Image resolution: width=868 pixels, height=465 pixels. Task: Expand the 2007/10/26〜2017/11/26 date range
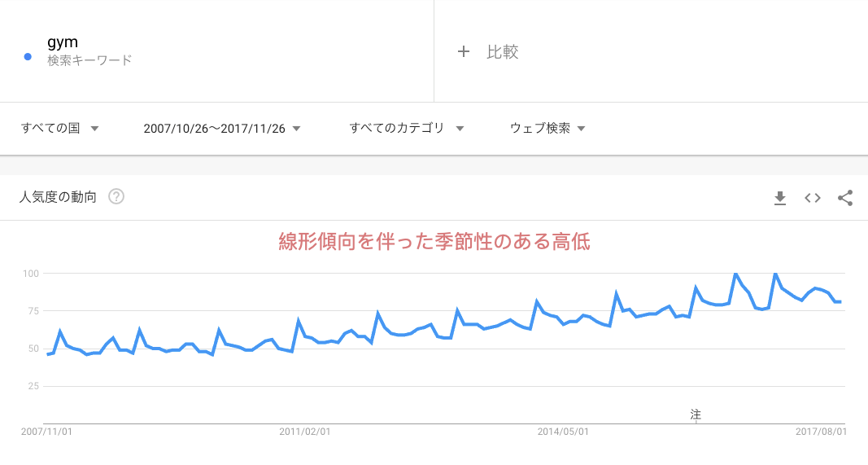tap(221, 128)
